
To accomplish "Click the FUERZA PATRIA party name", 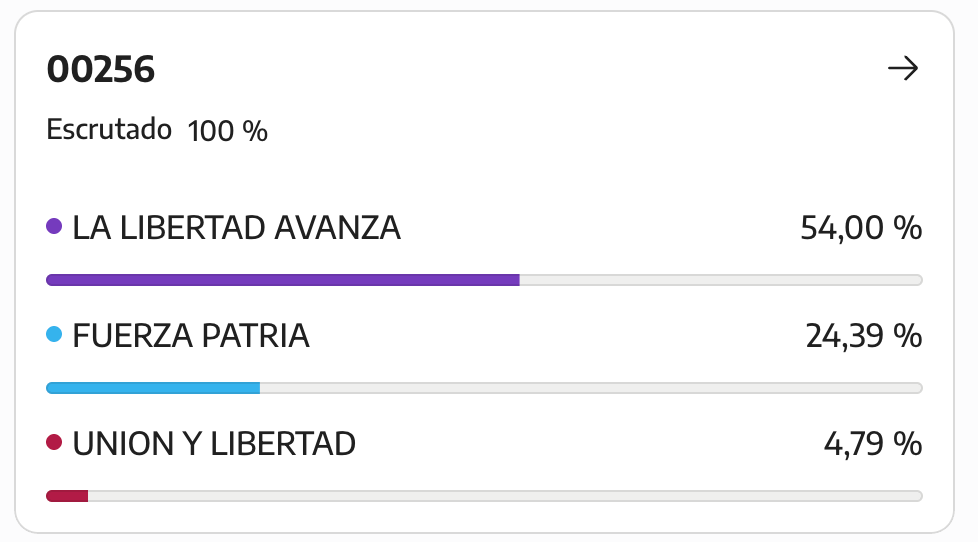I will coord(191,336).
